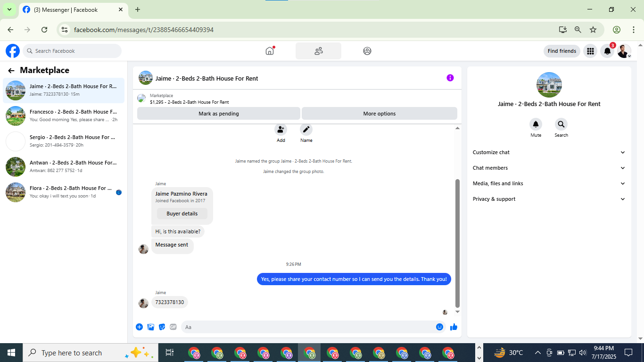Choose a sticker from composer
The image size is (644, 362).
(162, 327)
